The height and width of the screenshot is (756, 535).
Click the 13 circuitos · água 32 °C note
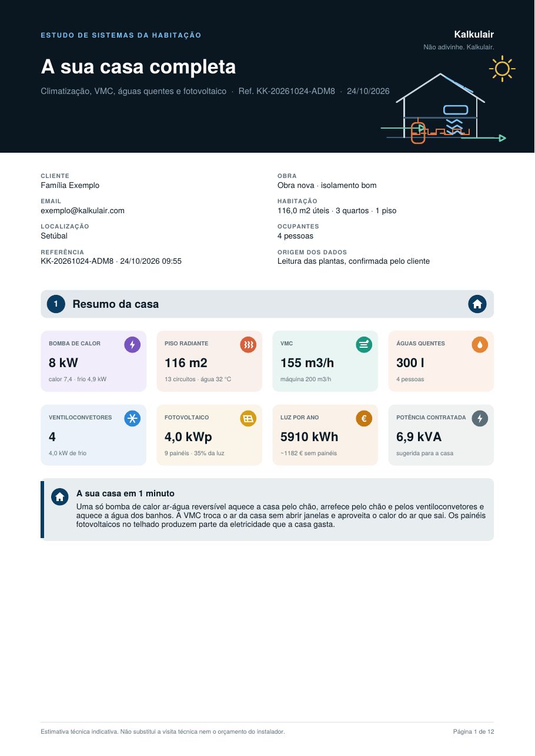click(x=198, y=379)
